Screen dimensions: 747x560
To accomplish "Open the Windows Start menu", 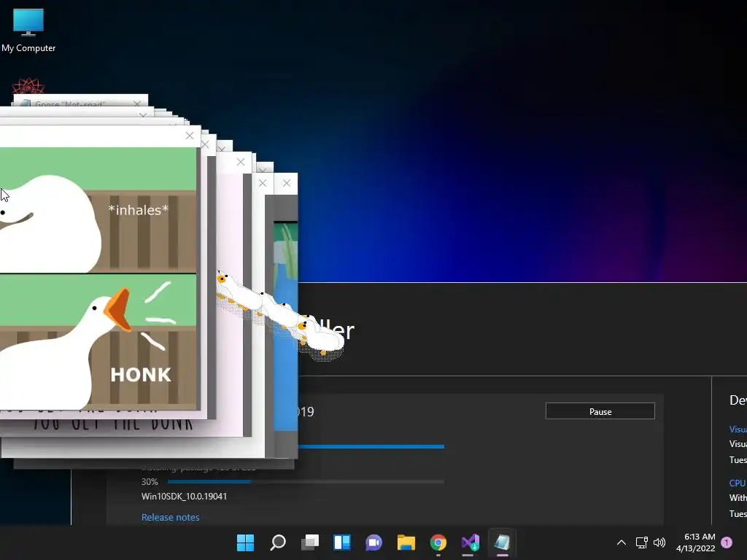I will pos(245,542).
